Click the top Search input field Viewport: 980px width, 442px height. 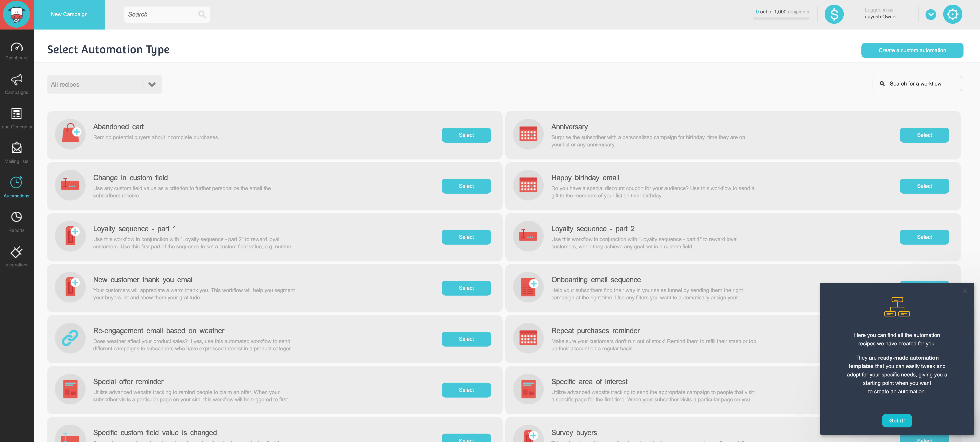click(167, 14)
